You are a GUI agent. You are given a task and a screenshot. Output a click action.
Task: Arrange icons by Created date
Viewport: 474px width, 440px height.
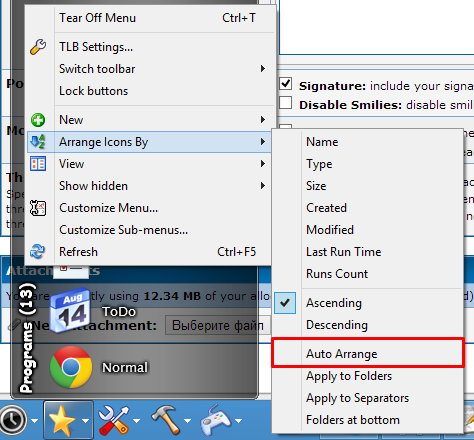[367, 208]
